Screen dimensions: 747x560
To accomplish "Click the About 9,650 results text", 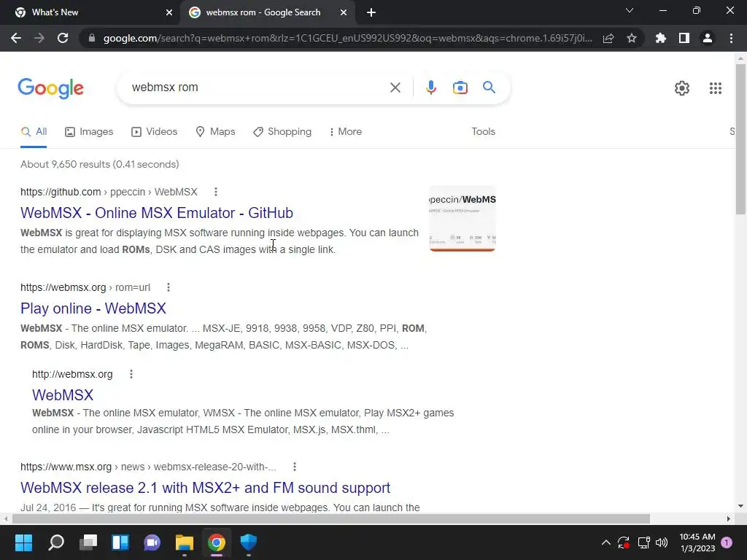I will (99, 164).
